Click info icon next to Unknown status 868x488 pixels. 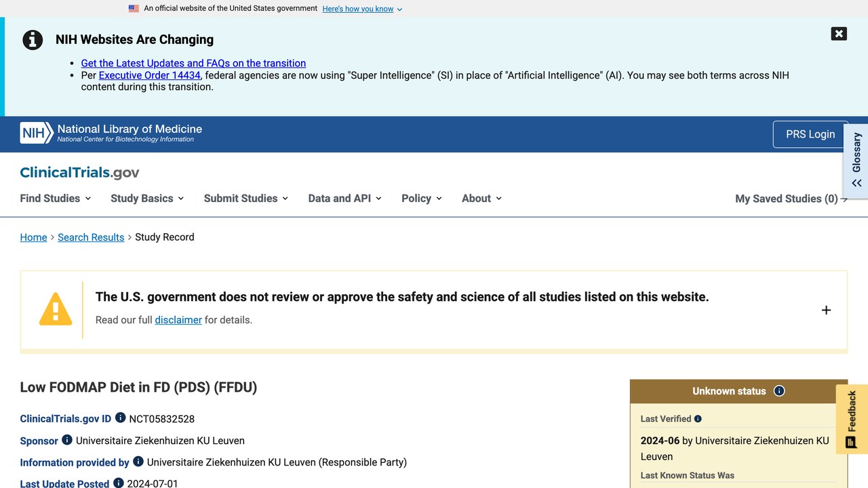(x=779, y=391)
